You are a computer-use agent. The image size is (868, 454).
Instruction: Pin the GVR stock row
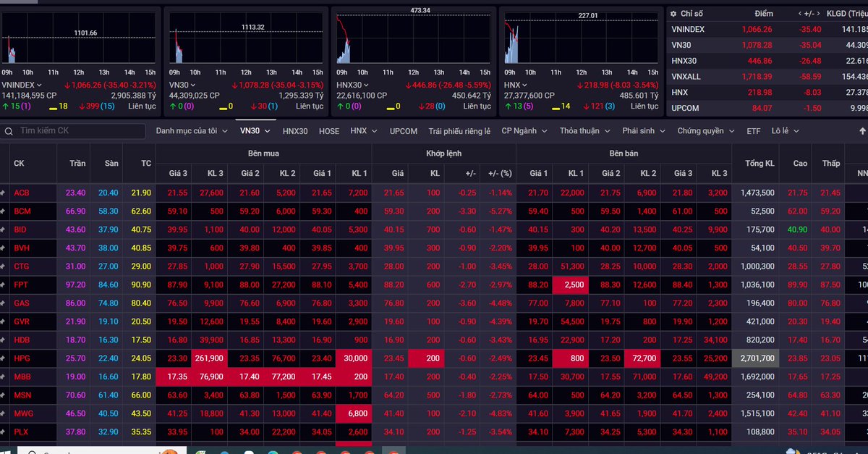(3, 321)
